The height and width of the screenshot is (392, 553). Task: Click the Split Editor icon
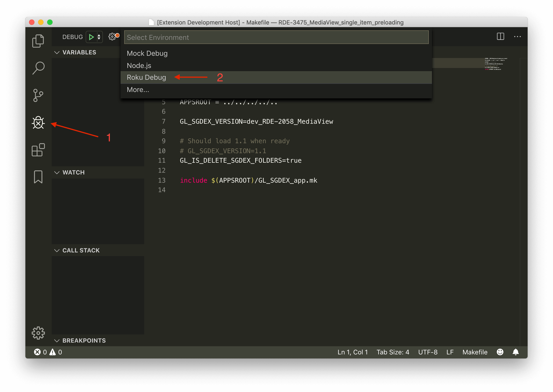tap(500, 36)
